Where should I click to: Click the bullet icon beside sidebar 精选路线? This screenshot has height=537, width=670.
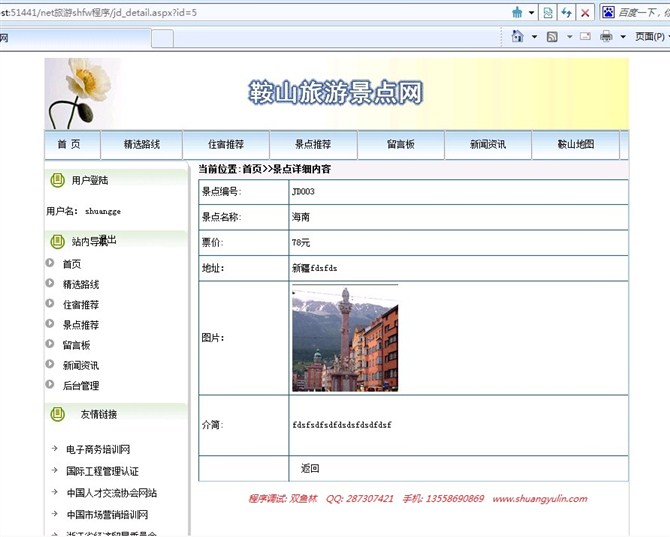[50, 283]
